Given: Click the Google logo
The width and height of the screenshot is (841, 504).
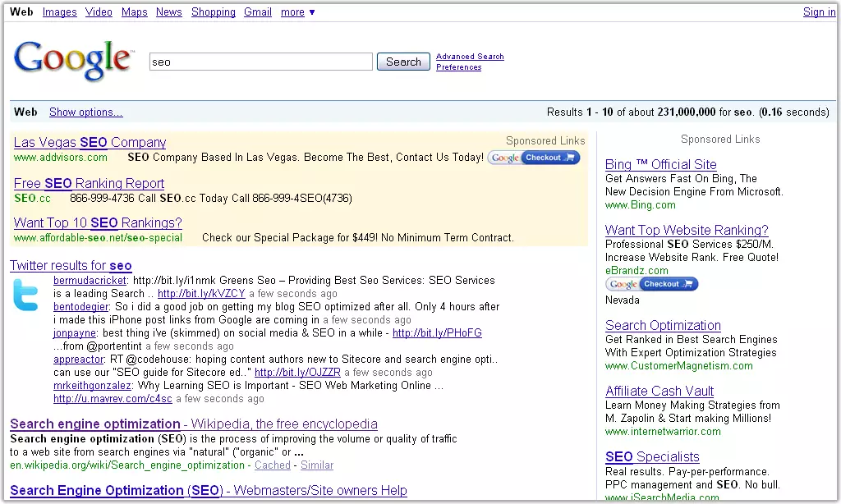Looking at the screenshot, I should click(x=72, y=61).
